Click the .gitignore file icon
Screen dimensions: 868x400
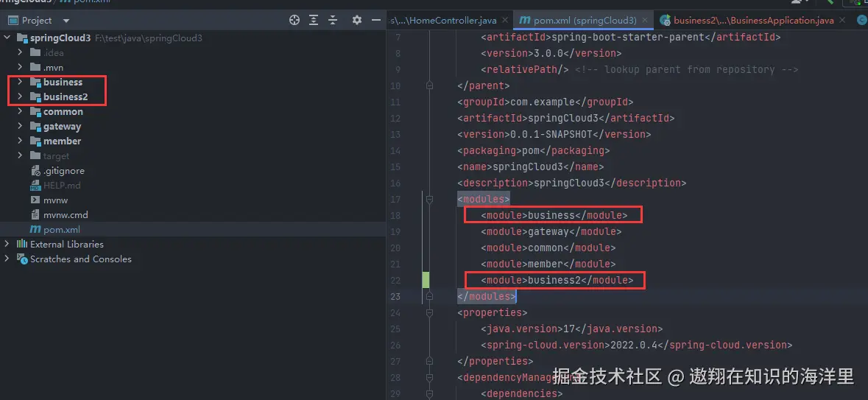click(x=35, y=171)
